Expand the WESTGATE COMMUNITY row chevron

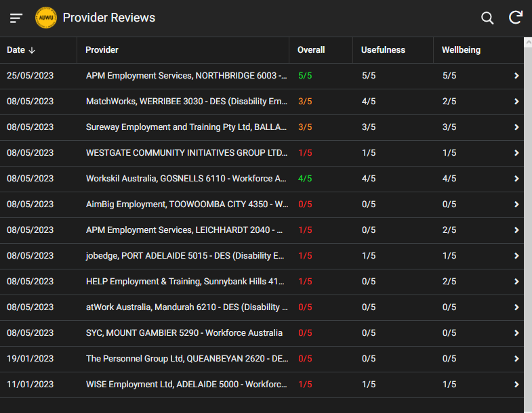516,153
